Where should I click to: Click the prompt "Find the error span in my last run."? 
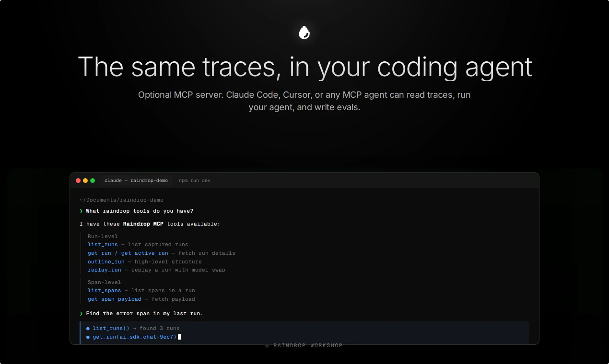tap(144, 314)
